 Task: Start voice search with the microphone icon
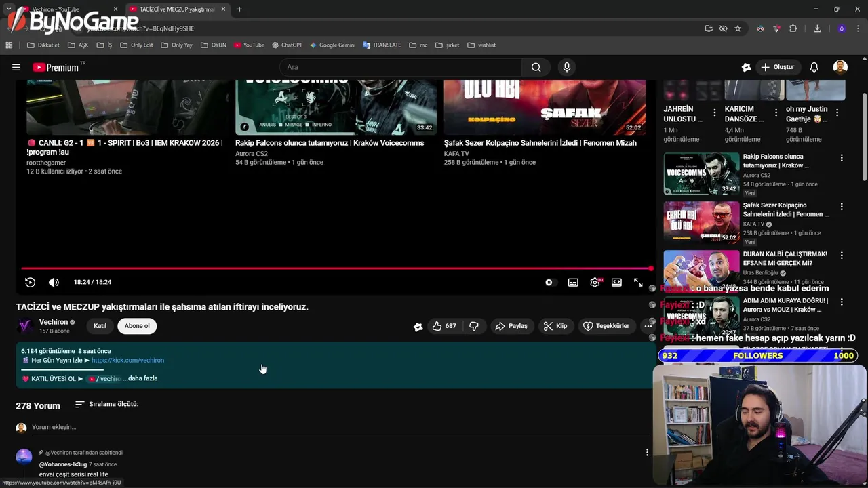tap(567, 67)
